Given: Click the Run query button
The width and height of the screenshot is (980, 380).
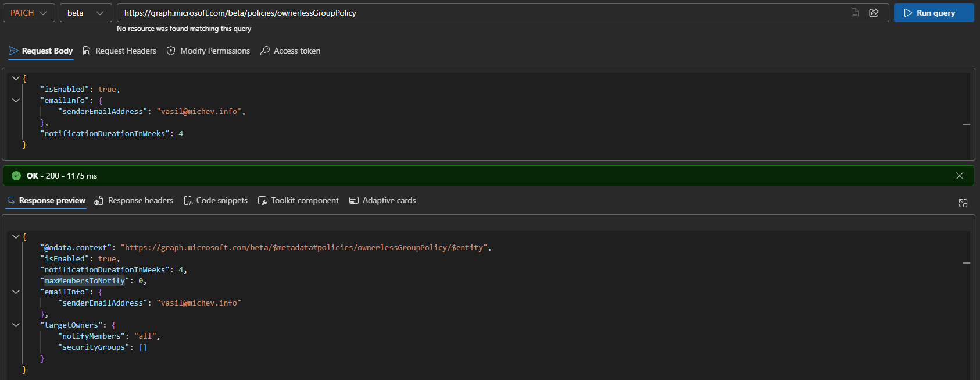Looking at the screenshot, I should coord(933,13).
